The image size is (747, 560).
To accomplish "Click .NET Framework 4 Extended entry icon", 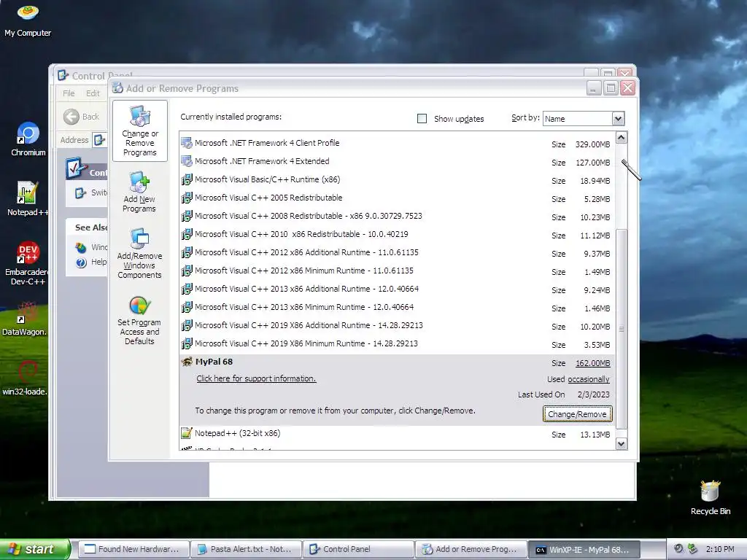I will click(x=187, y=161).
